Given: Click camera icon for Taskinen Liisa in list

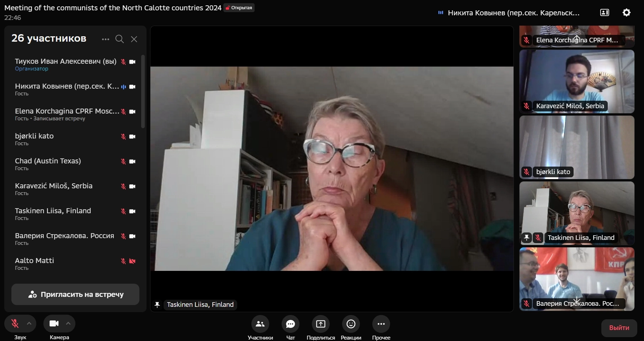Looking at the screenshot, I should coord(132,211).
